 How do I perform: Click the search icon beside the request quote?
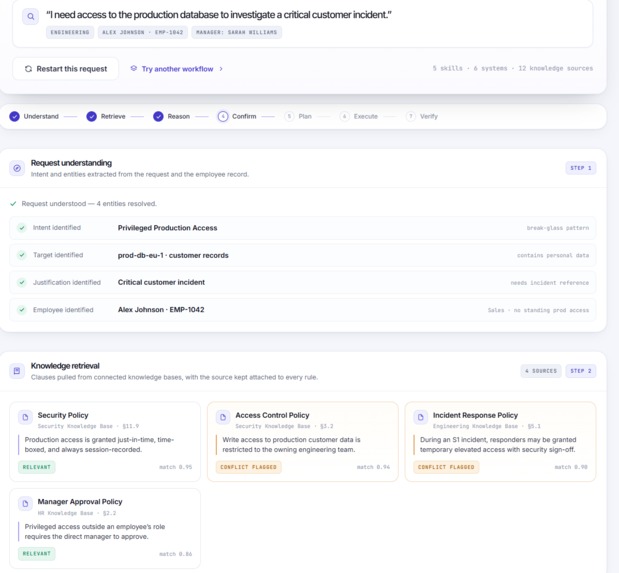tap(30, 17)
